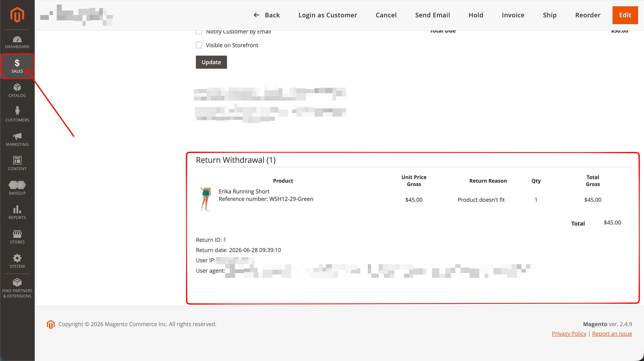644x361 pixels.
Task: Click Return ID: 1 text
Action: pos(211,240)
